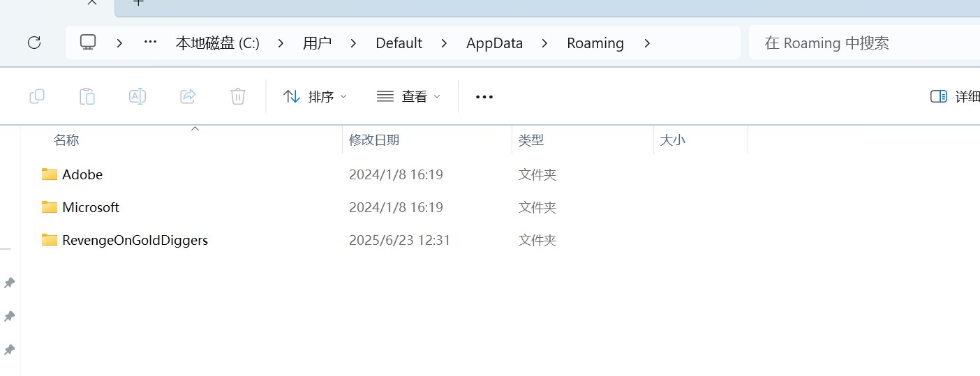
Task: Click the date 2025/6/23 12:31
Action: 399,240
